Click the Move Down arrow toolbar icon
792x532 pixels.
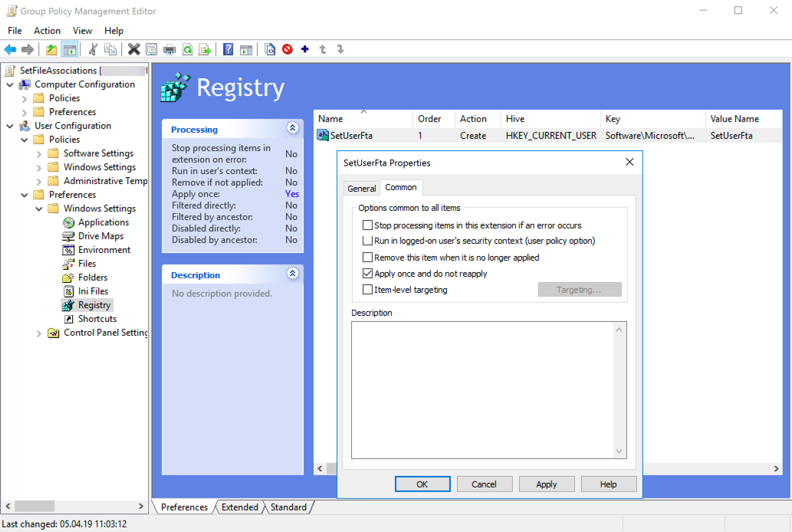pos(340,50)
